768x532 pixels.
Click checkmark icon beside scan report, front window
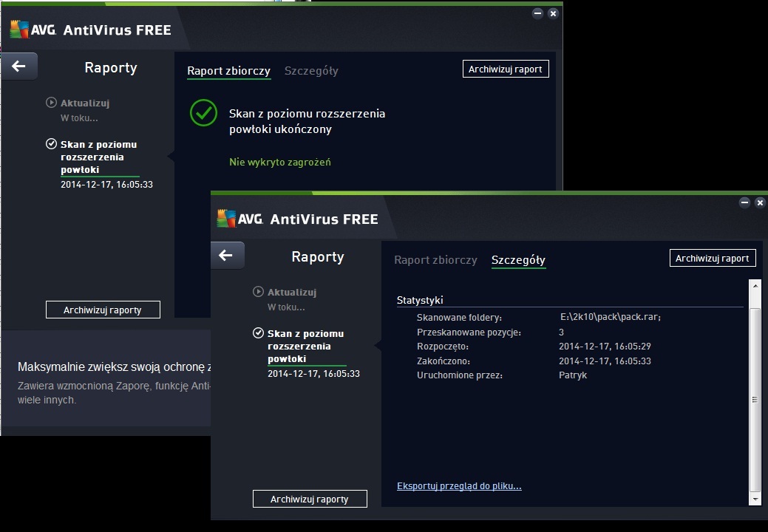[258, 333]
